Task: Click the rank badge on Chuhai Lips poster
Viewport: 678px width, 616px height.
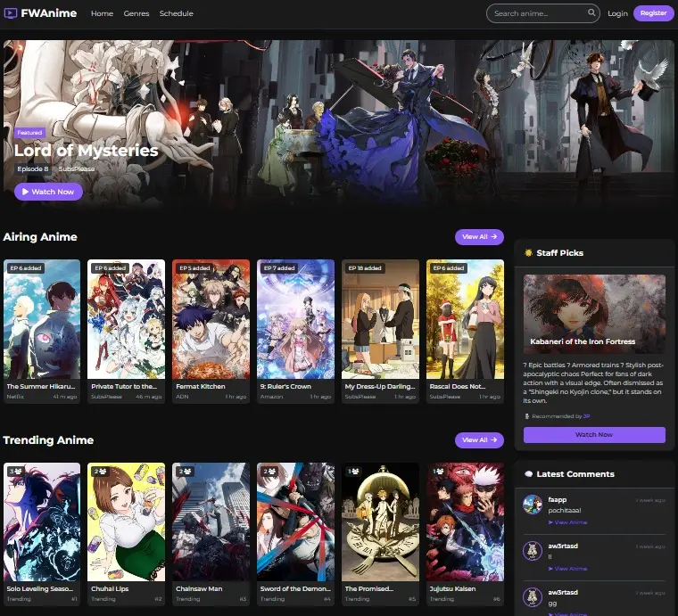Action: tap(100, 472)
